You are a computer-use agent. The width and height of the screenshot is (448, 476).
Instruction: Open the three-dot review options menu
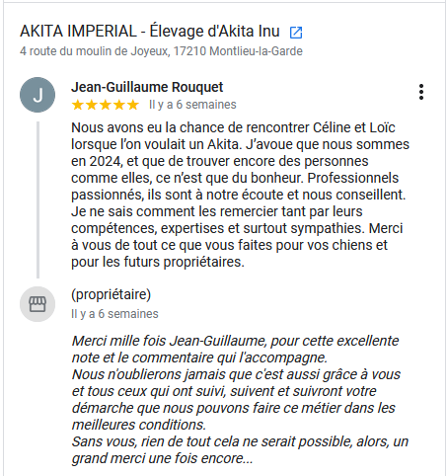(421, 92)
